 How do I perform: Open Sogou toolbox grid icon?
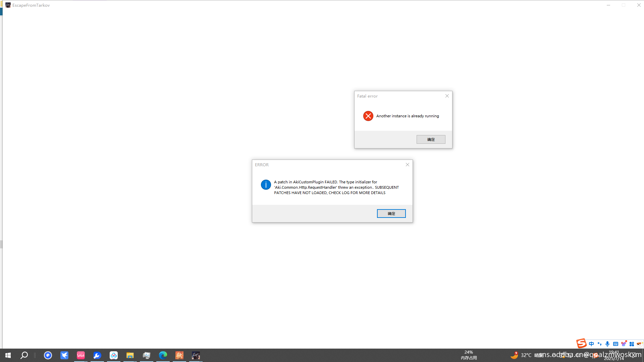[x=632, y=344]
